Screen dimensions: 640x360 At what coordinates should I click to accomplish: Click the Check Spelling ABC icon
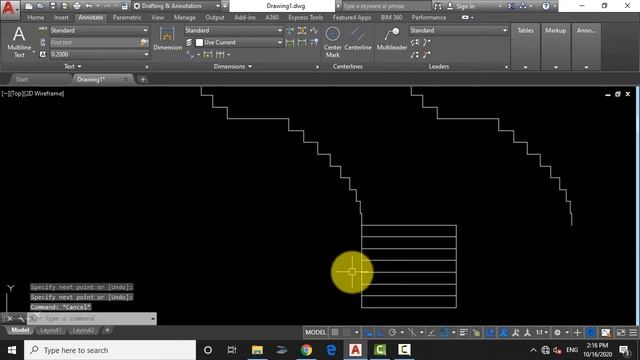pos(43,30)
